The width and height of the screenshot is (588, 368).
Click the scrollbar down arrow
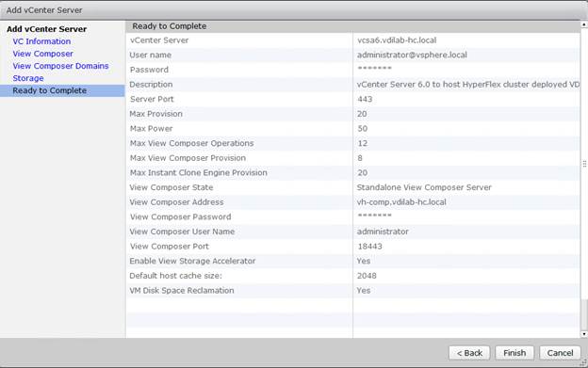pyautogui.click(x=584, y=334)
